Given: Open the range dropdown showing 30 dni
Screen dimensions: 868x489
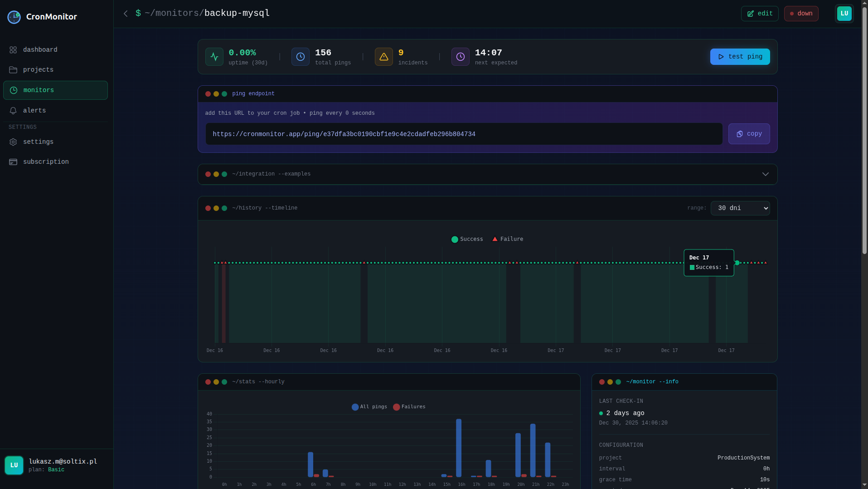Looking at the screenshot, I should coord(740,208).
